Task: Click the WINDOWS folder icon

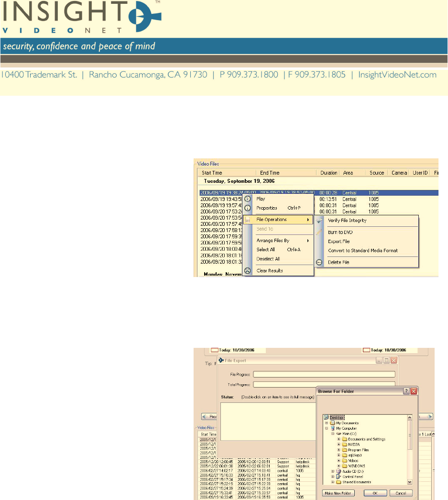Action: click(344, 466)
